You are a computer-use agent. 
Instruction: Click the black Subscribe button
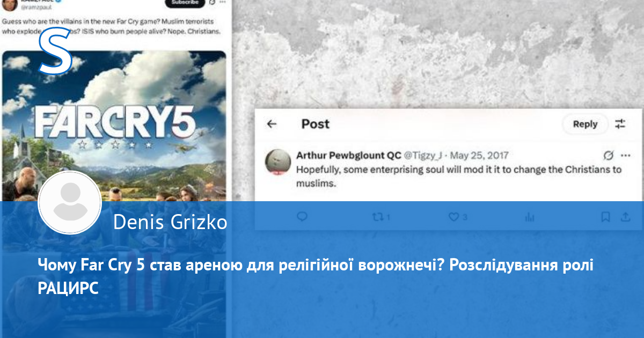[185, 3]
